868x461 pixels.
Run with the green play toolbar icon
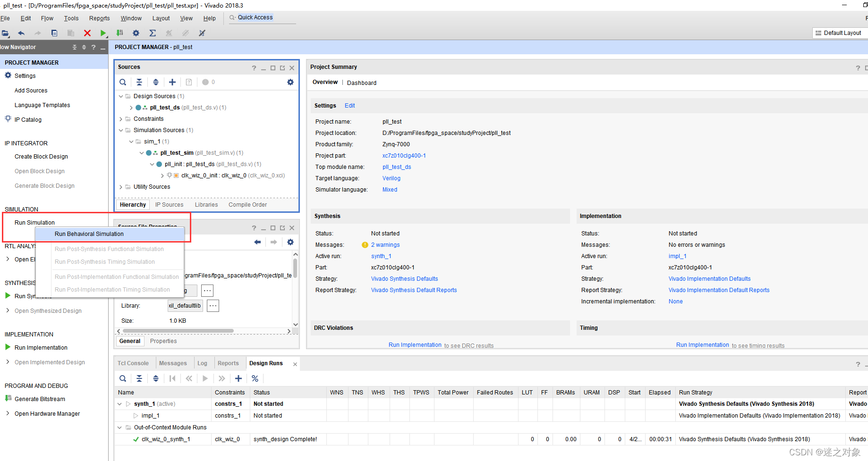[x=103, y=33]
